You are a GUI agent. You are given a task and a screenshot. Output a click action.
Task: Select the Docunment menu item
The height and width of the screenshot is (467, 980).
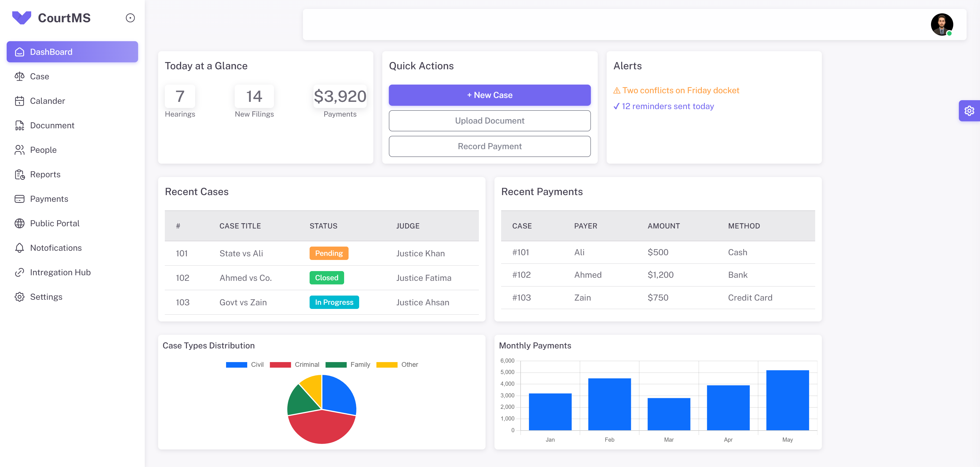click(72, 126)
